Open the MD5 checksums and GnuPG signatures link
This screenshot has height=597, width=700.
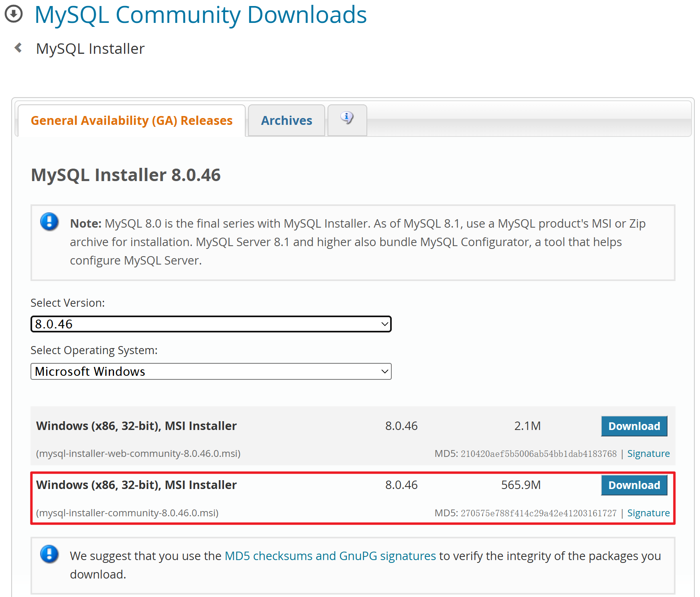[330, 556]
